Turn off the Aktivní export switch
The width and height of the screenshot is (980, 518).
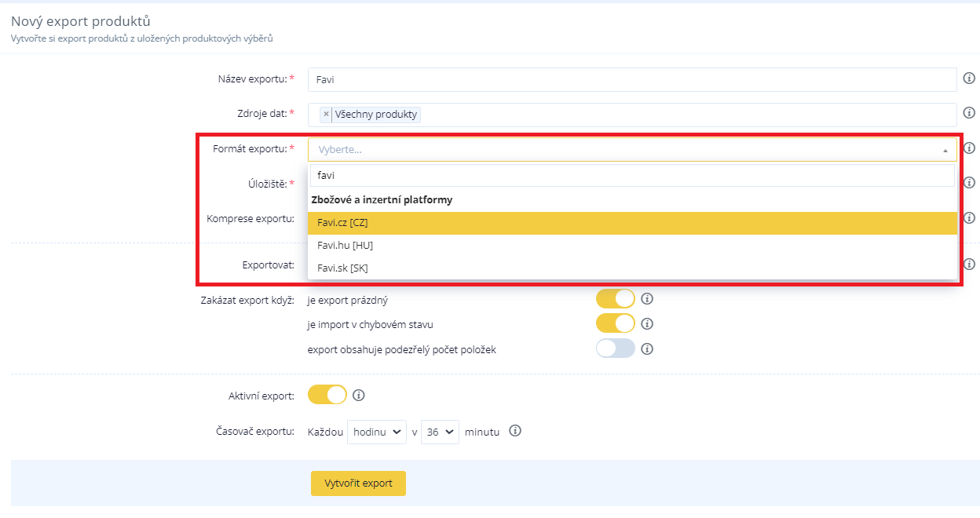[327, 395]
